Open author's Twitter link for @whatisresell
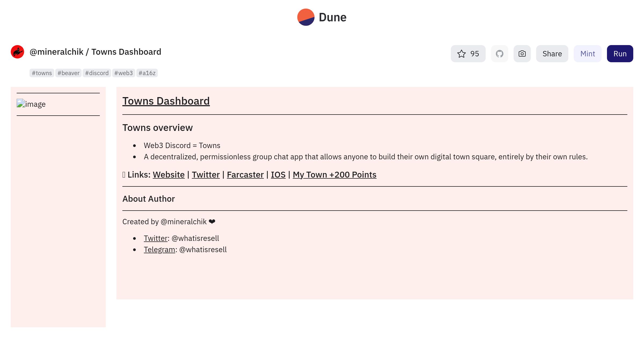The image size is (644, 338). (156, 238)
